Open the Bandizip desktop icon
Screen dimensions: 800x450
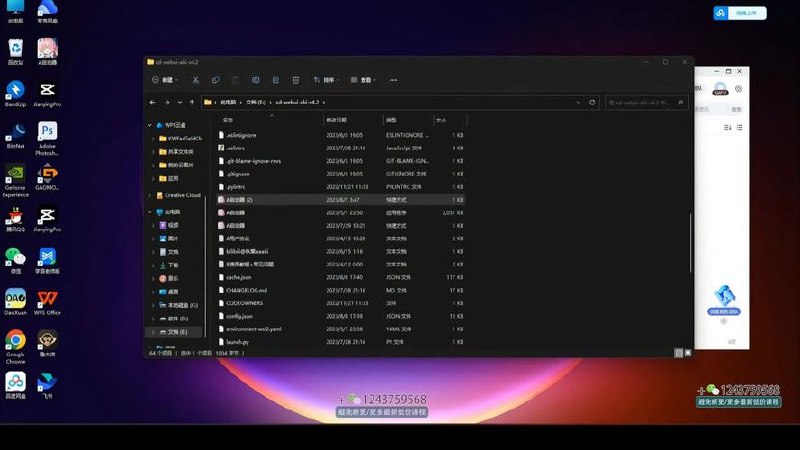16,94
